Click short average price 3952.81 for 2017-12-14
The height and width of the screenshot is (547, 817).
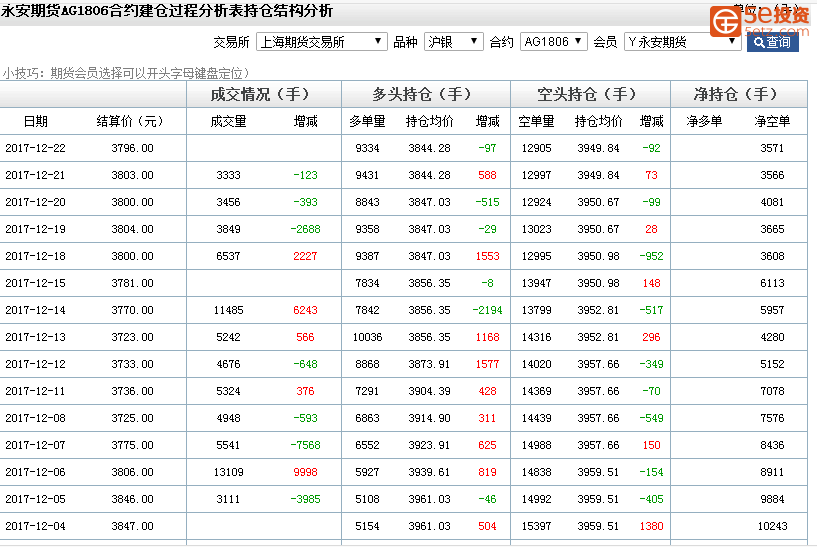(x=598, y=310)
